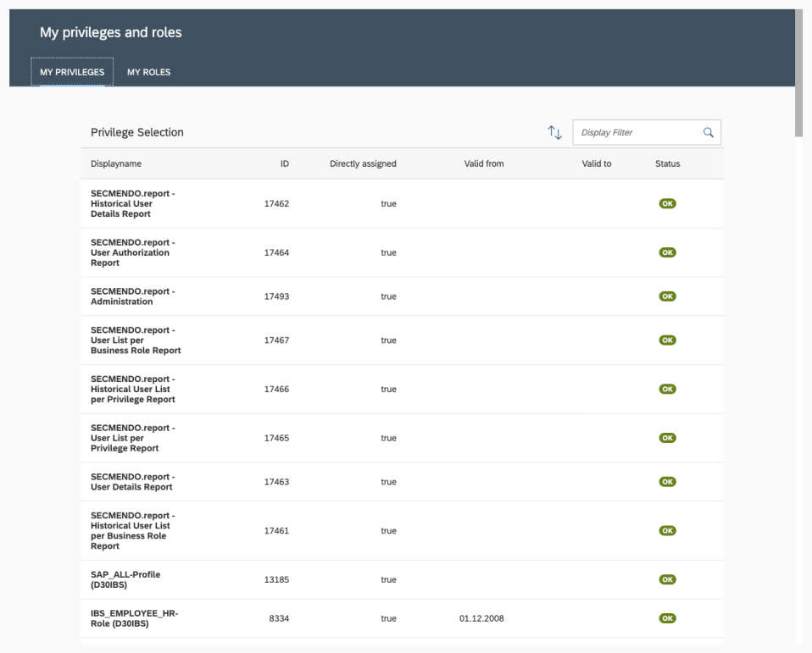
Task: Select the MY PRIVILEGES tab
Action: pyautogui.click(x=72, y=72)
